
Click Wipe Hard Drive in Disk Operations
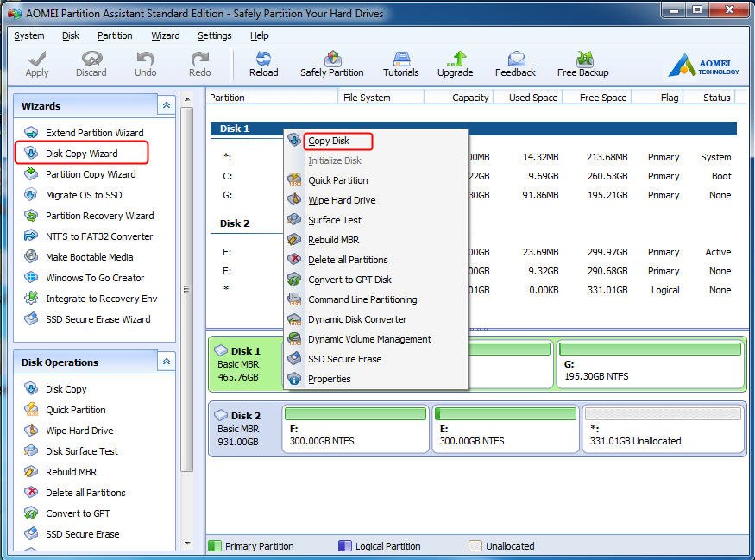click(x=68, y=430)
